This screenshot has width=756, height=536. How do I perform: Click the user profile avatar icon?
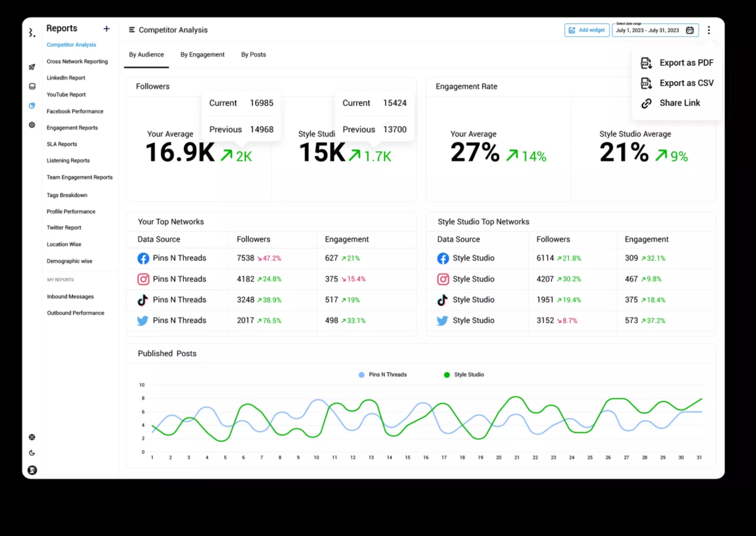[x=32, y=470]
